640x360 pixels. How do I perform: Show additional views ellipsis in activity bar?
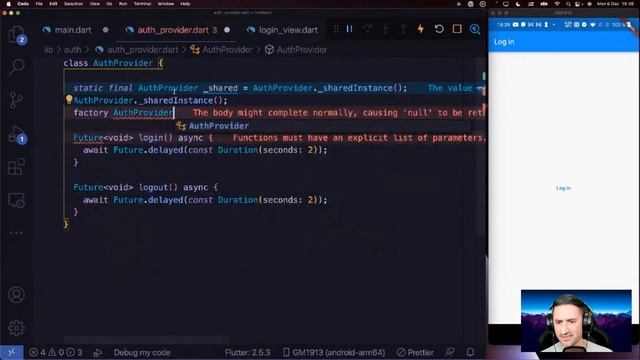(x=16, y=233)
